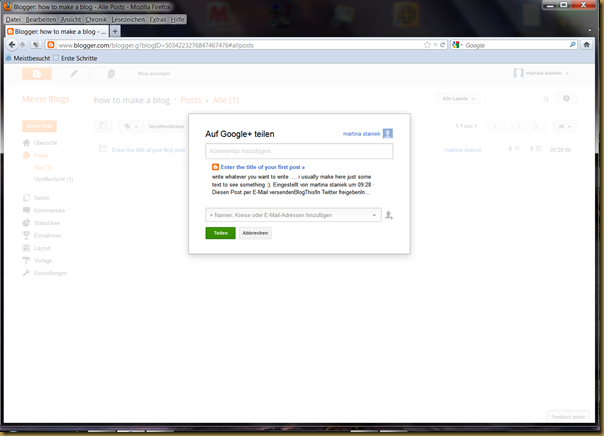Click the Posts breadcrumb link
The height and width of the screenshot is (436, 604).
tap(191, 100)
